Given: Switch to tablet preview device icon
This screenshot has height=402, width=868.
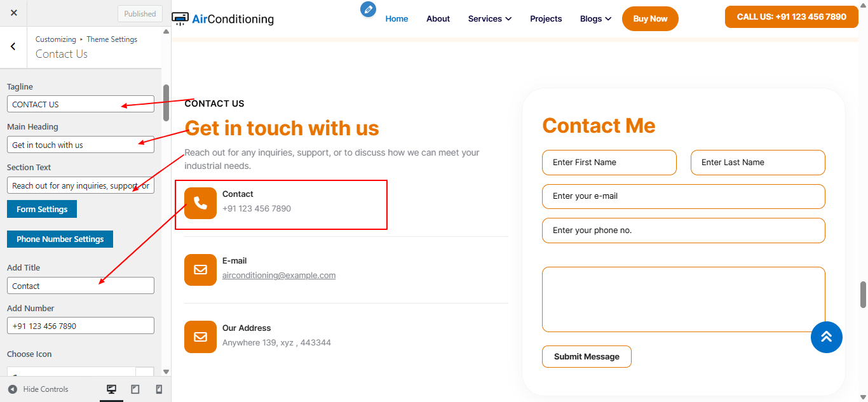Looking at the screenshot, I should coord(135,389).
